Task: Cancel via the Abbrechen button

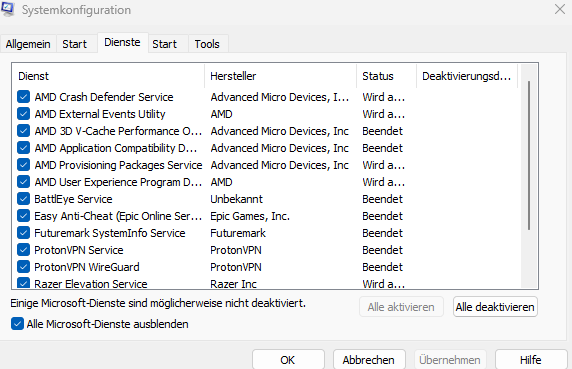Action: (369, 360)
